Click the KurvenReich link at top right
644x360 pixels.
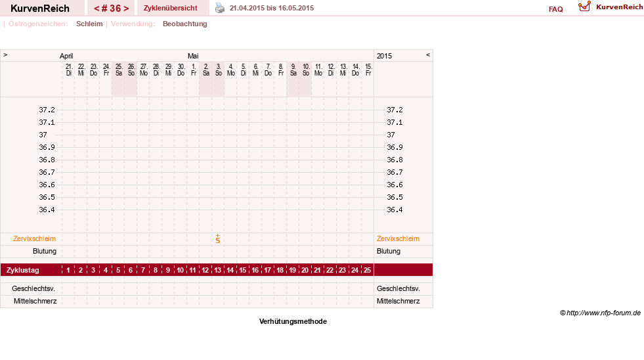(x=619, y=7)
